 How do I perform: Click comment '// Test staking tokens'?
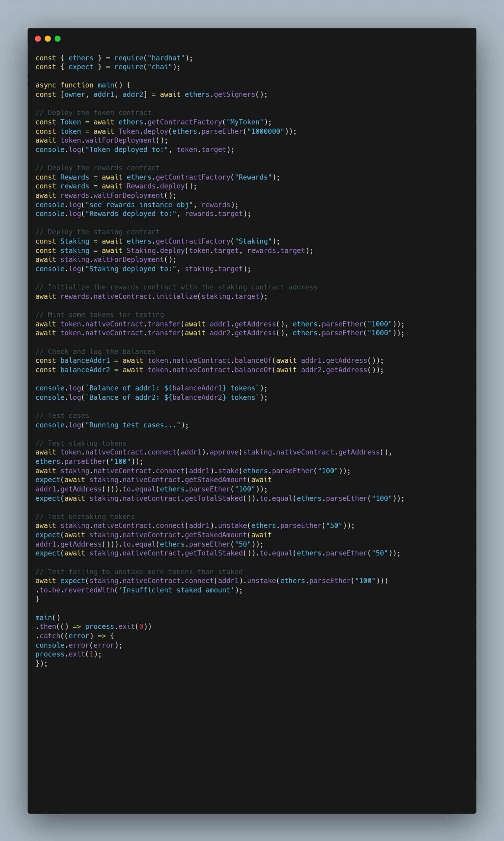coord(81,443)
